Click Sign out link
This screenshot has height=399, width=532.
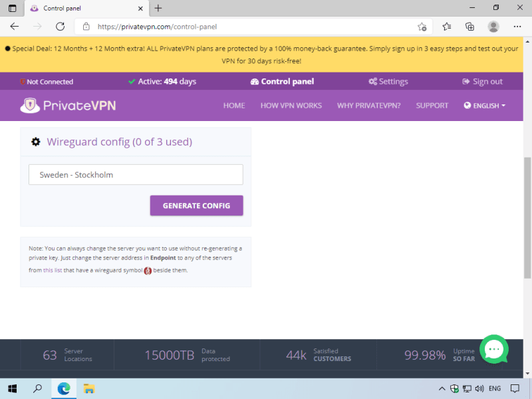(x=482, y=82)
